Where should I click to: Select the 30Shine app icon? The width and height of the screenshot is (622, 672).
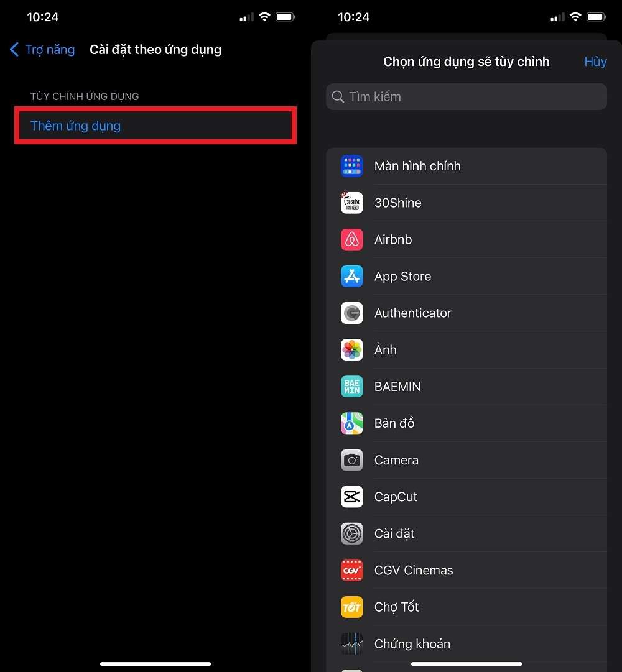click(x=351, y=203)
